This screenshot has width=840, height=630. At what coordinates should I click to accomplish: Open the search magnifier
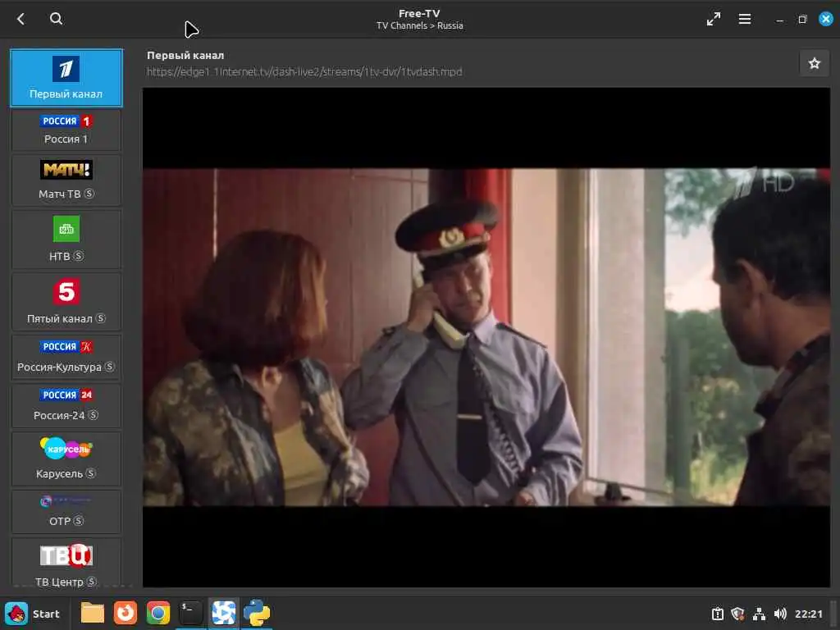tap(56, 19)
